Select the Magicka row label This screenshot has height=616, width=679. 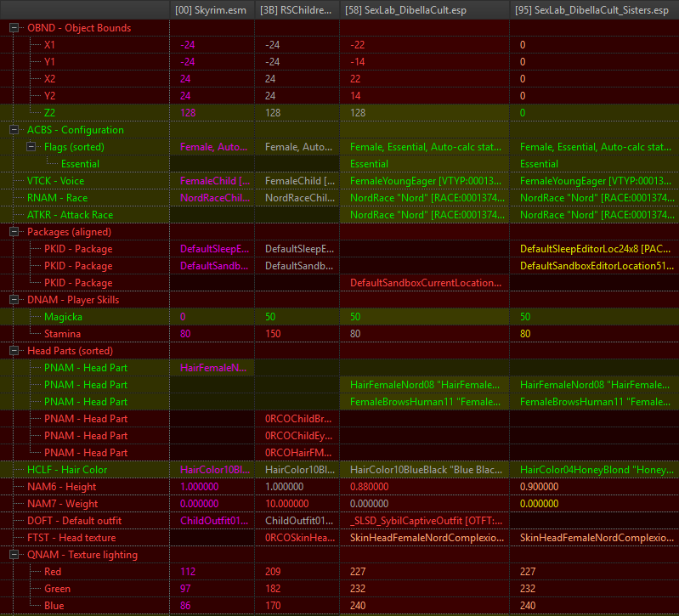click(63, 317)
